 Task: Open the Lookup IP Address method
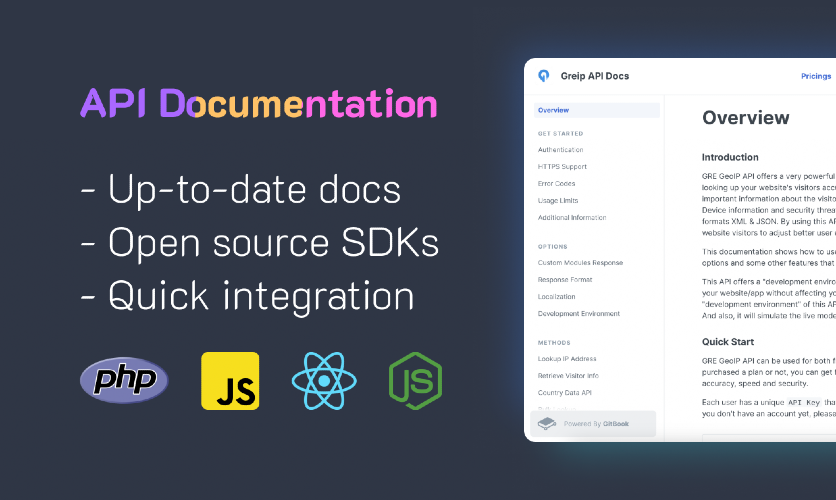567,359
